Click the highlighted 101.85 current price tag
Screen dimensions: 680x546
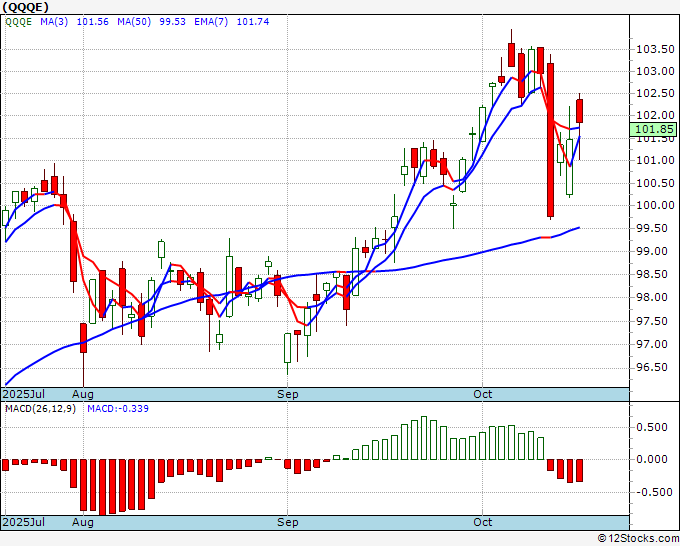tap(654, 129)
